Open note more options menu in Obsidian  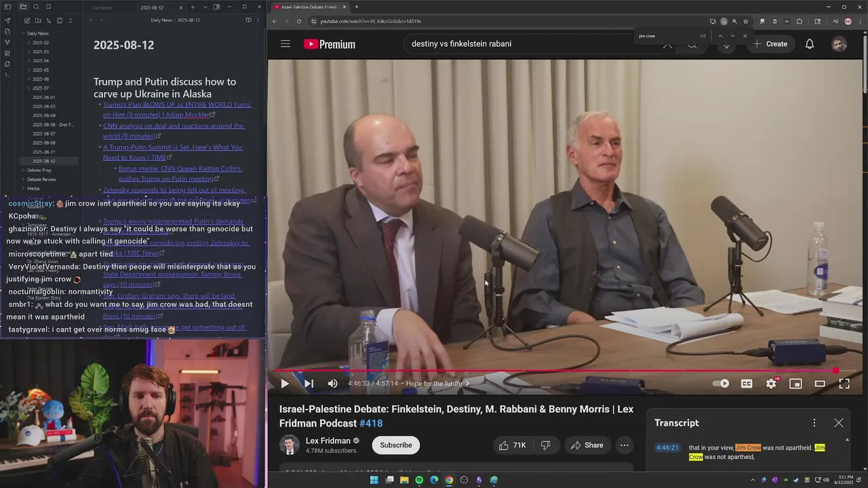pyautogui.click(x=258, y=20)
